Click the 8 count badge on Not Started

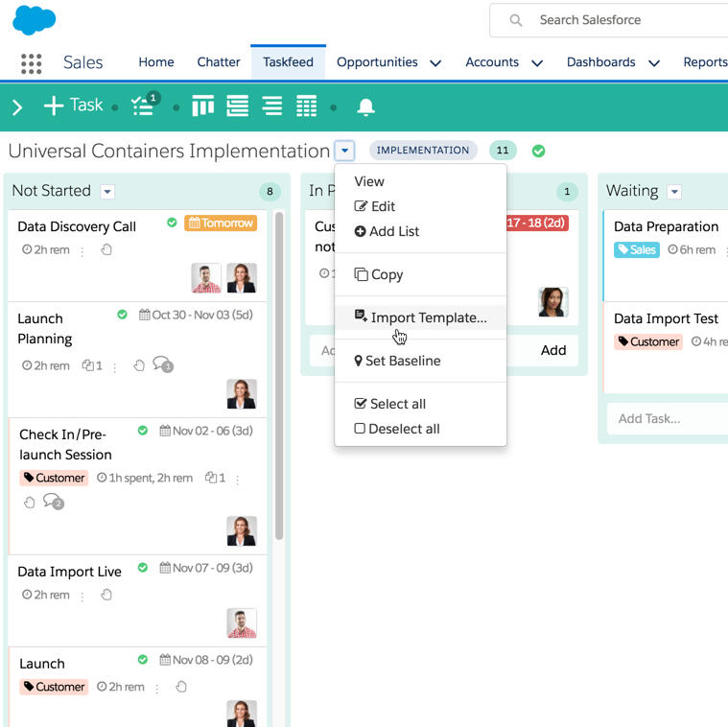click(270, 191)
